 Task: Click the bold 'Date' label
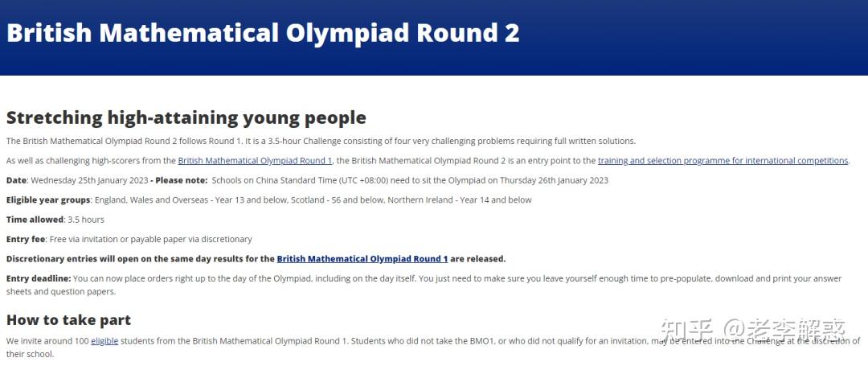[16, 180]
